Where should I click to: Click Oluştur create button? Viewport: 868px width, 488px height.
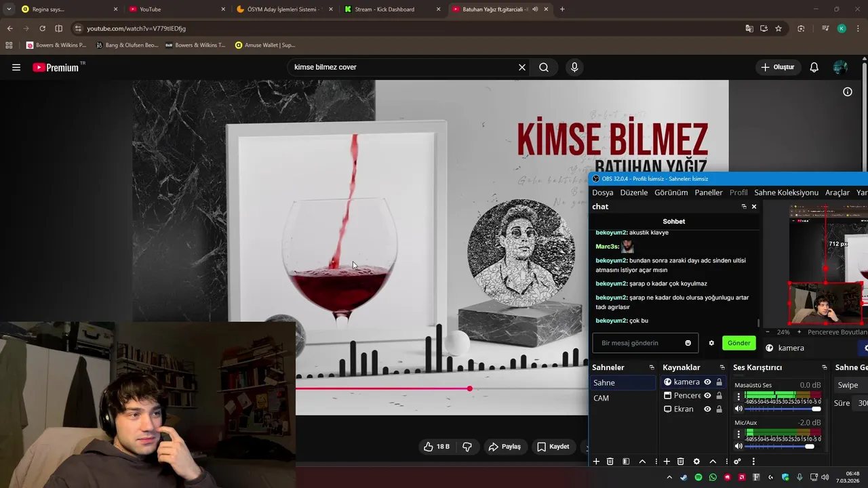coord(778,67)
